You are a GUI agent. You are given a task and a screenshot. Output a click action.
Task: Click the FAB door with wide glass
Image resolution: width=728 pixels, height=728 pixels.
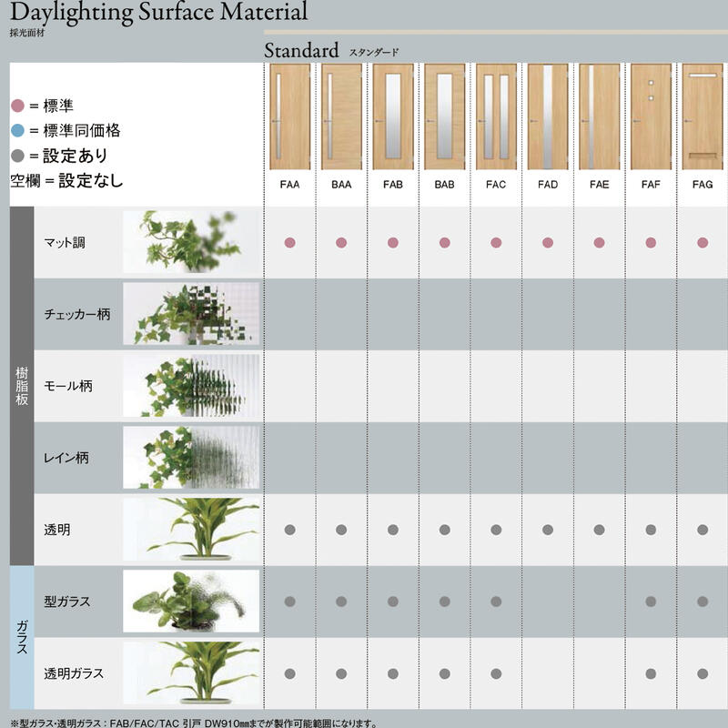click(393, 116)
